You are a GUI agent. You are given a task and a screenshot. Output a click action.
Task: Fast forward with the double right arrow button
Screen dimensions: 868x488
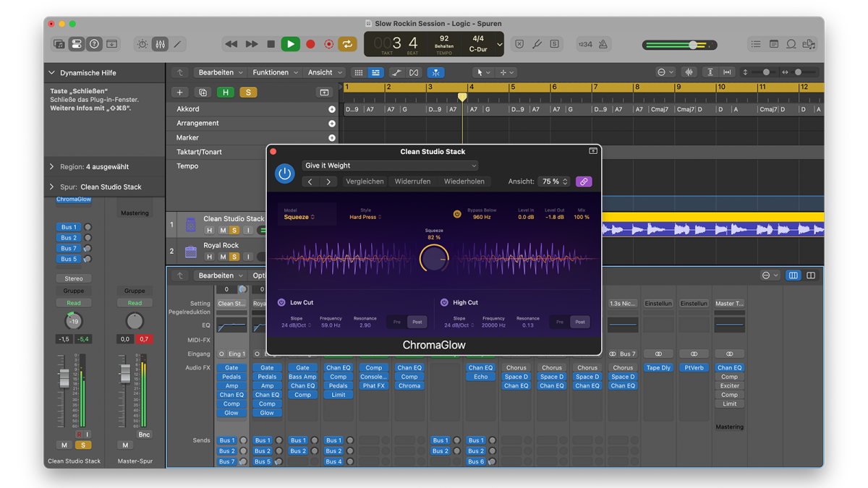point(251,44)
